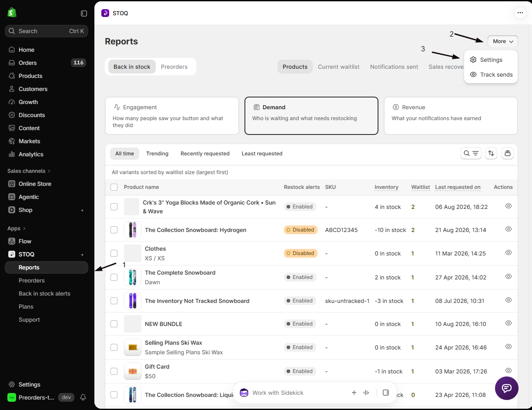The width and height of the screenshot is (532, 410).
Task: Tick checkbox for The Complete Snowboard row
Action: click(x=114, y=277)
